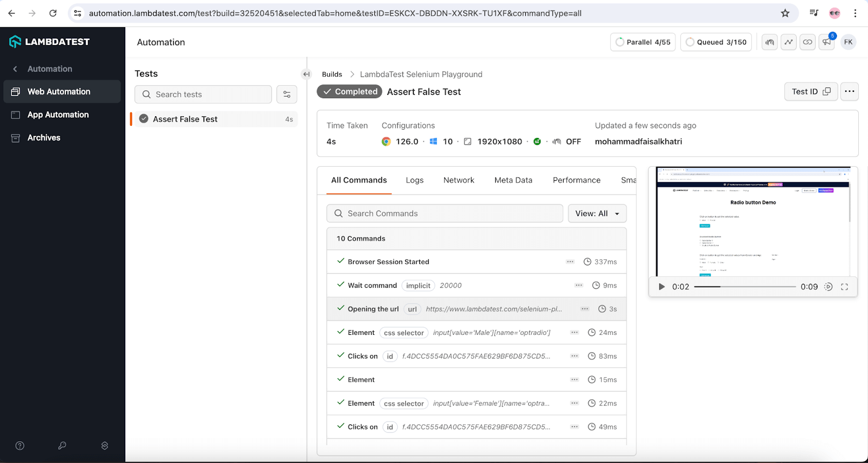This screenshot has width=868, height=463.
Task: Switch to the Performance tab
Action: coord(576,180)
